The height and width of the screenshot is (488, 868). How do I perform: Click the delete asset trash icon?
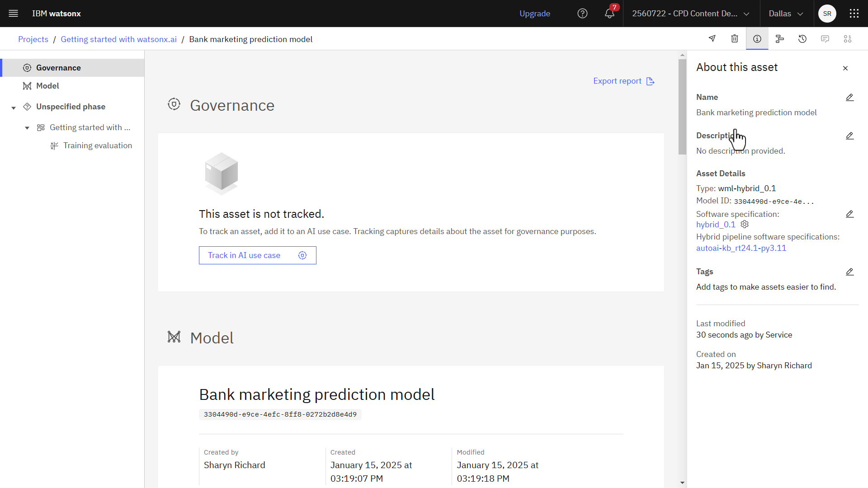click(x=735, y=39)
